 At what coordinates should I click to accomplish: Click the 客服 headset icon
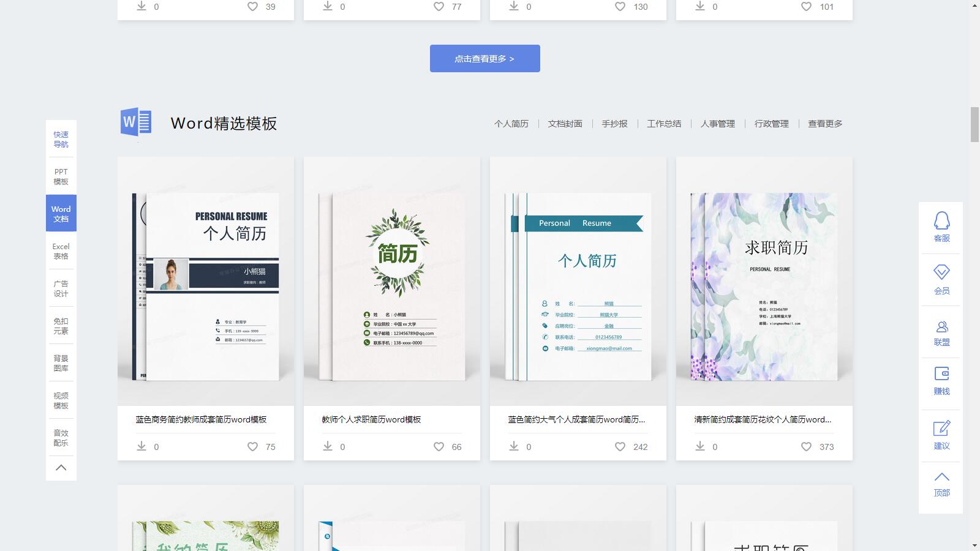[941, 221]
